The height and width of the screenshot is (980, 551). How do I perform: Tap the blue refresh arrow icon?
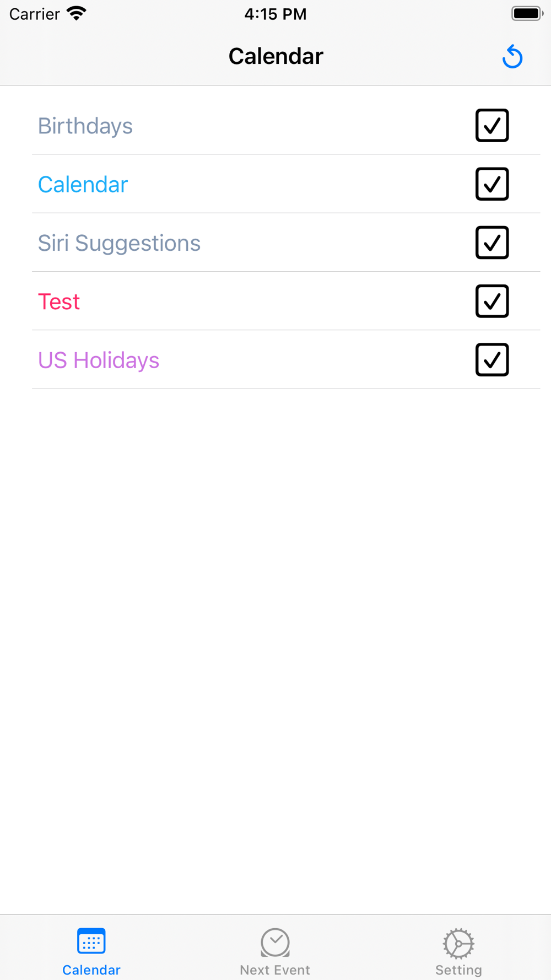pyautogui.click(x=512, y=56)
